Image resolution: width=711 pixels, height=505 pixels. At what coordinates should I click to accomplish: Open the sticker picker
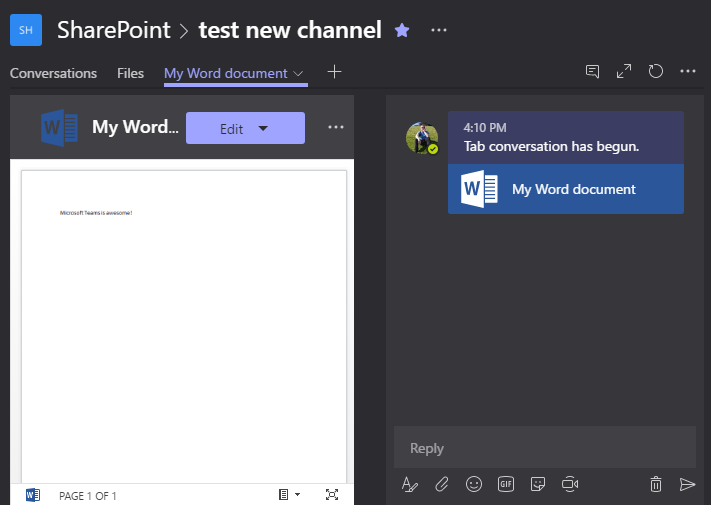(x=538, y=484)
